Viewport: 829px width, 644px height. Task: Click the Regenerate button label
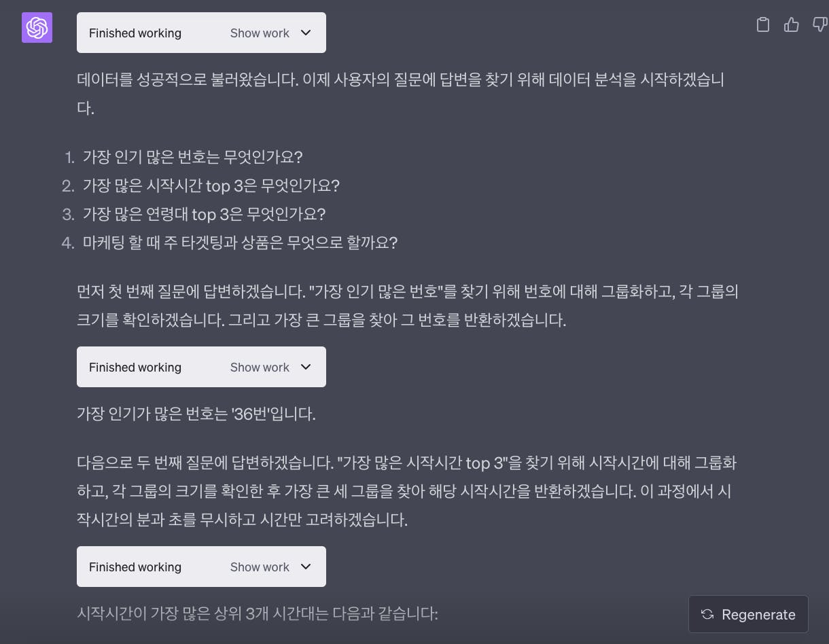click(x=758, y=615)
